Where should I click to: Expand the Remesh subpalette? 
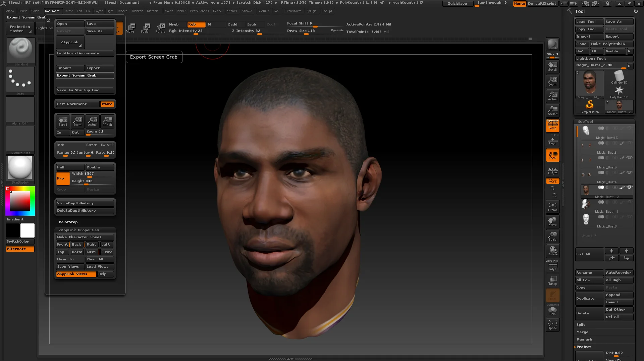pos(584,340)
